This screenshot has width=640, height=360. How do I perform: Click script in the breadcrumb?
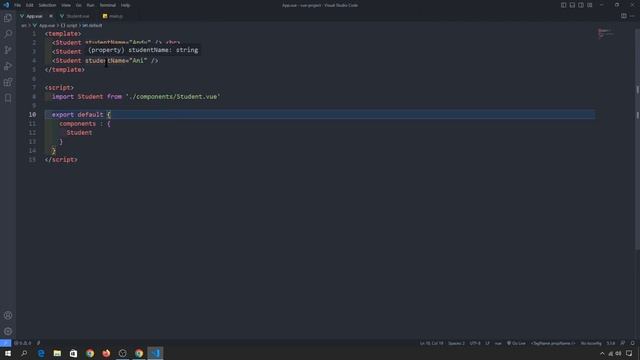pyautogui.click(x=72, y=25)
